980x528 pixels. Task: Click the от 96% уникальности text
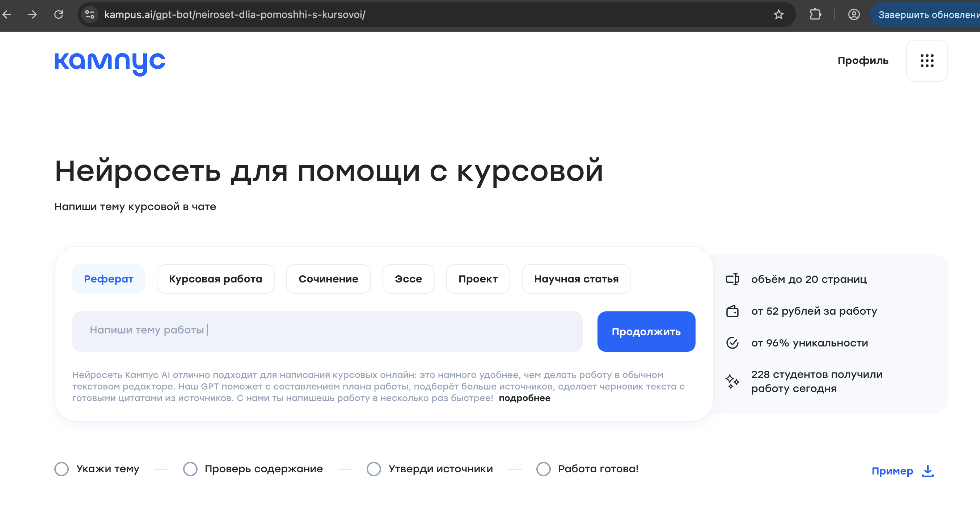810,343
